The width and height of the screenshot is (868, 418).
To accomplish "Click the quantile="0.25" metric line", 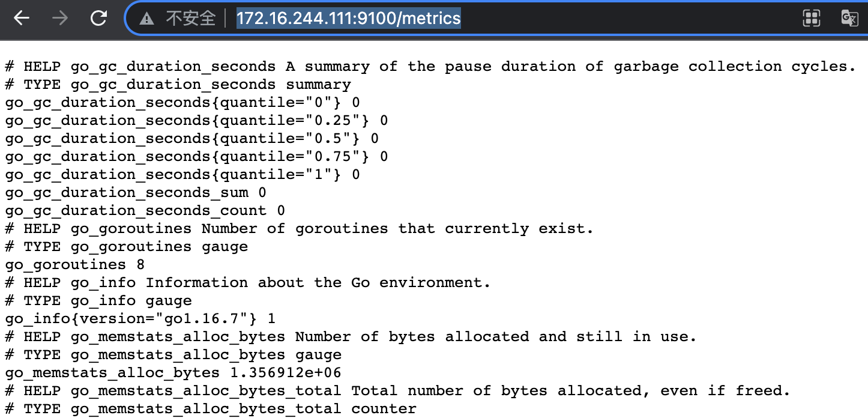I will coord(196,121).
